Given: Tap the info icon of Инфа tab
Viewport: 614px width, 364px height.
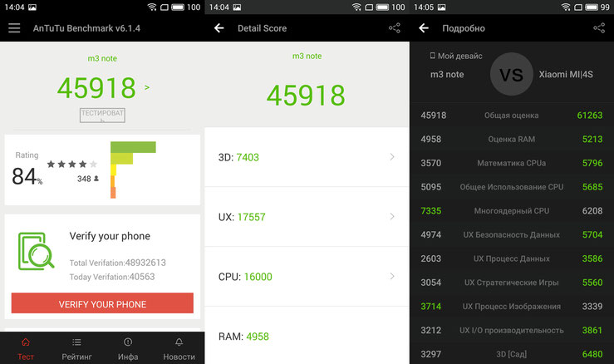Looking at the screenshot, I should tap(128, 342).
